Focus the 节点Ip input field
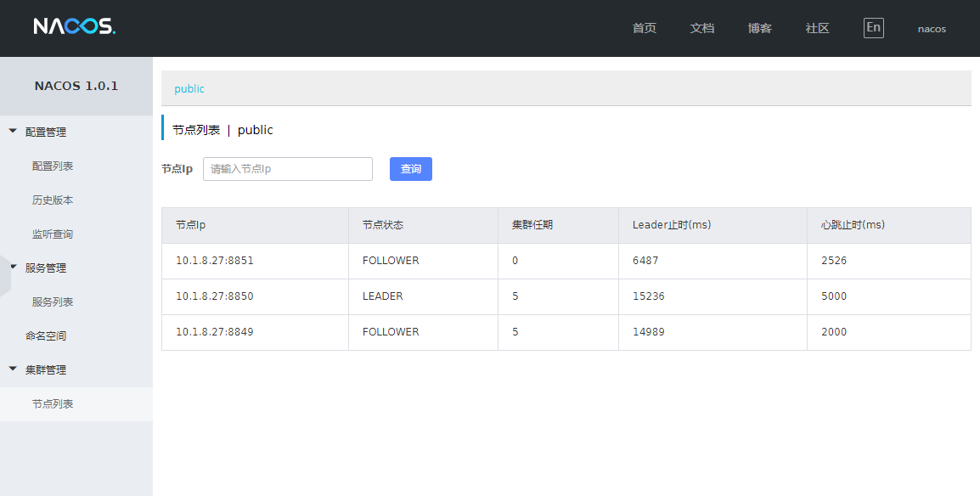Image resolution: width=980 pixels, height=496 pixels. click(x=288, y=169)
